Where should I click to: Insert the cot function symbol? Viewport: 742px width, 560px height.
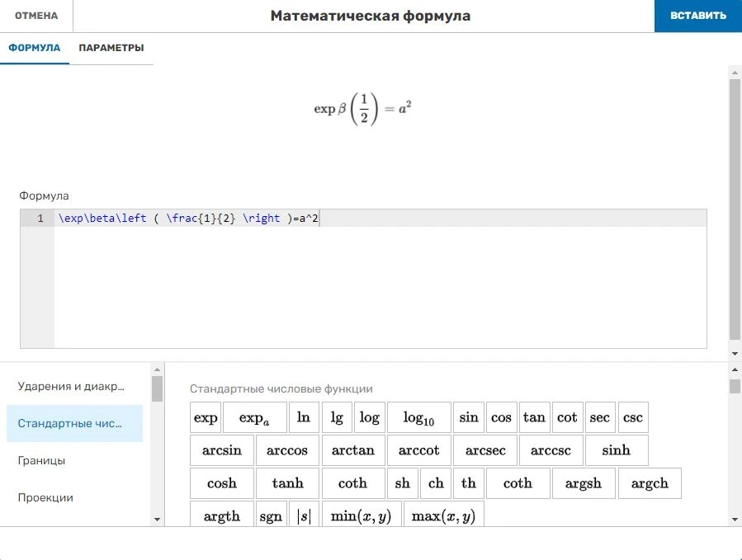click(567, 417)
